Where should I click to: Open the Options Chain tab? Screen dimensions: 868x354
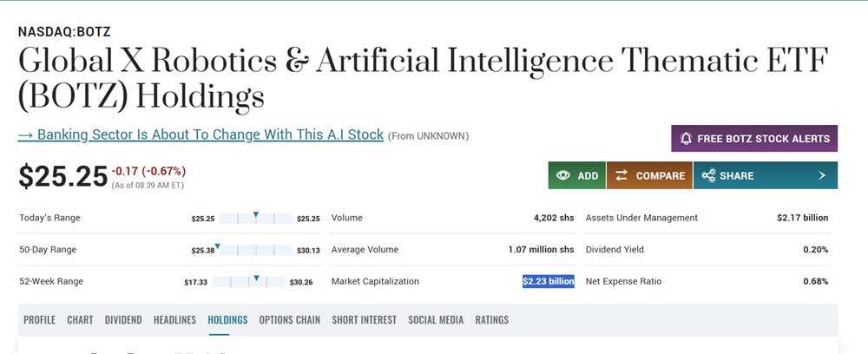[x=289, y=320]
